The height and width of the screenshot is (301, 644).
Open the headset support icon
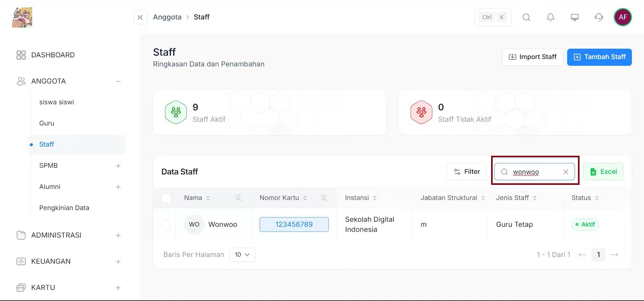pos(599,17)
